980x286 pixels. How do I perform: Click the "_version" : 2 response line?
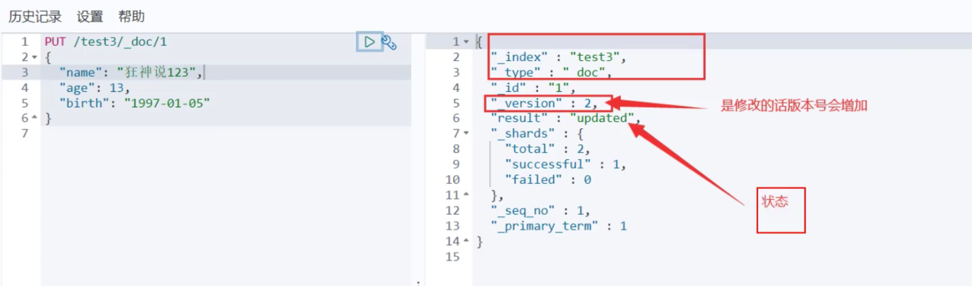(544, 103)
